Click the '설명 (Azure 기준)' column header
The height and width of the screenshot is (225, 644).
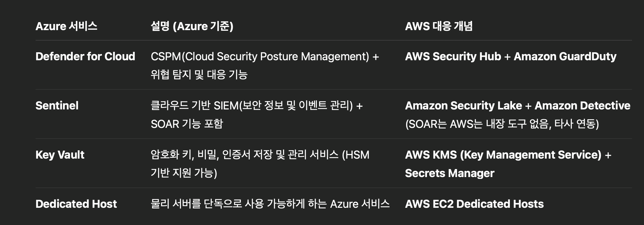192,26
